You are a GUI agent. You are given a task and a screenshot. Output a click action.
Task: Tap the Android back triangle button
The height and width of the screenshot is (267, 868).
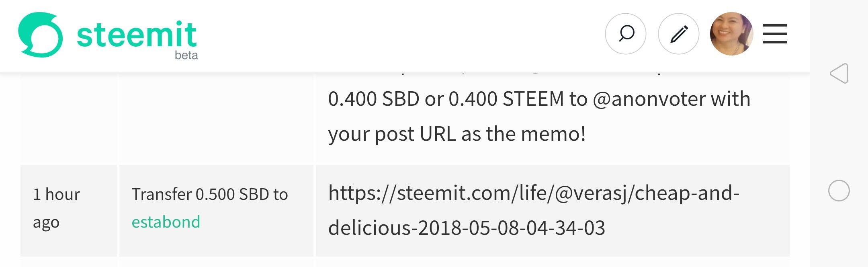839,74
